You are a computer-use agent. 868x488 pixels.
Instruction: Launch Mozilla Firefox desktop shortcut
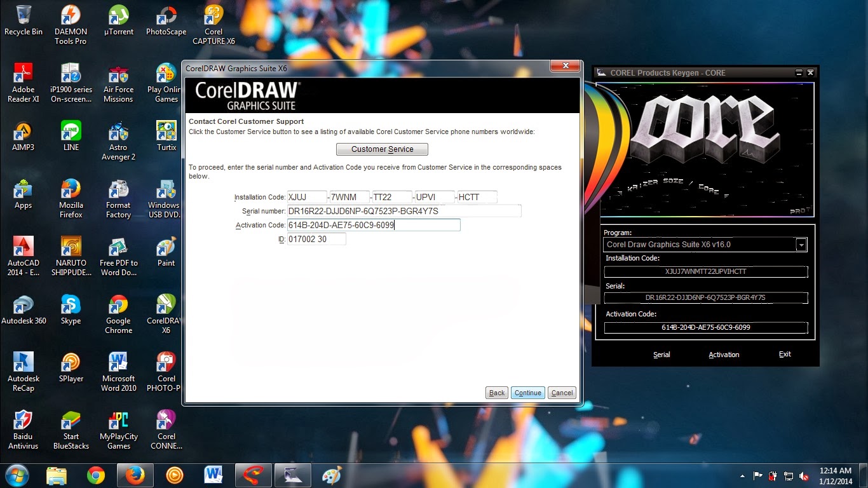71,198
